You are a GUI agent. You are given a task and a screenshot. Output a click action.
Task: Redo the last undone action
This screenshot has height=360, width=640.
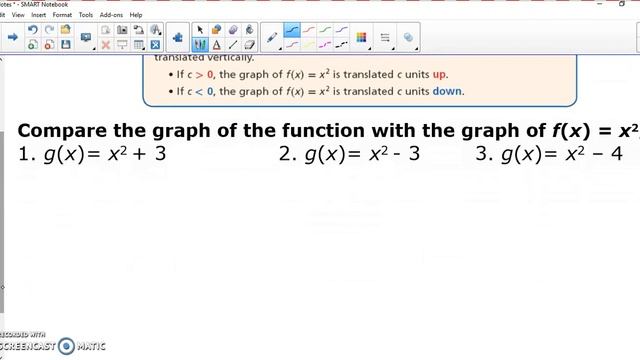click(49, 30)
